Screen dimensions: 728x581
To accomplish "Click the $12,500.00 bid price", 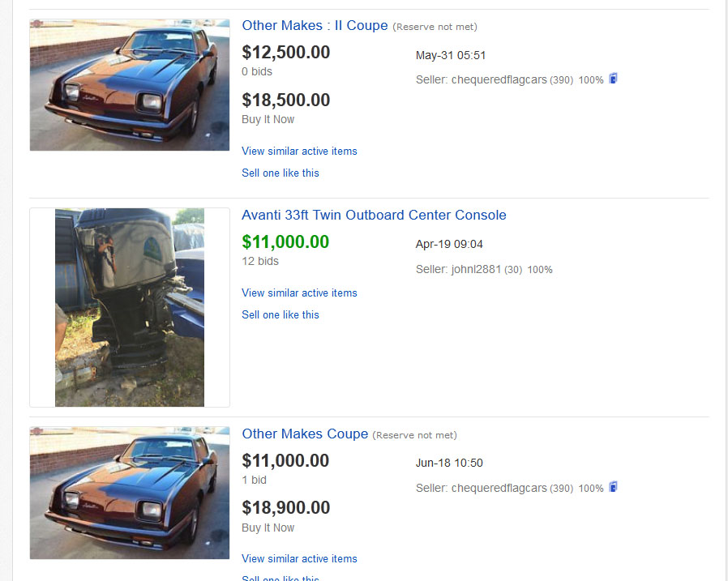I will [x=285, y=53].
